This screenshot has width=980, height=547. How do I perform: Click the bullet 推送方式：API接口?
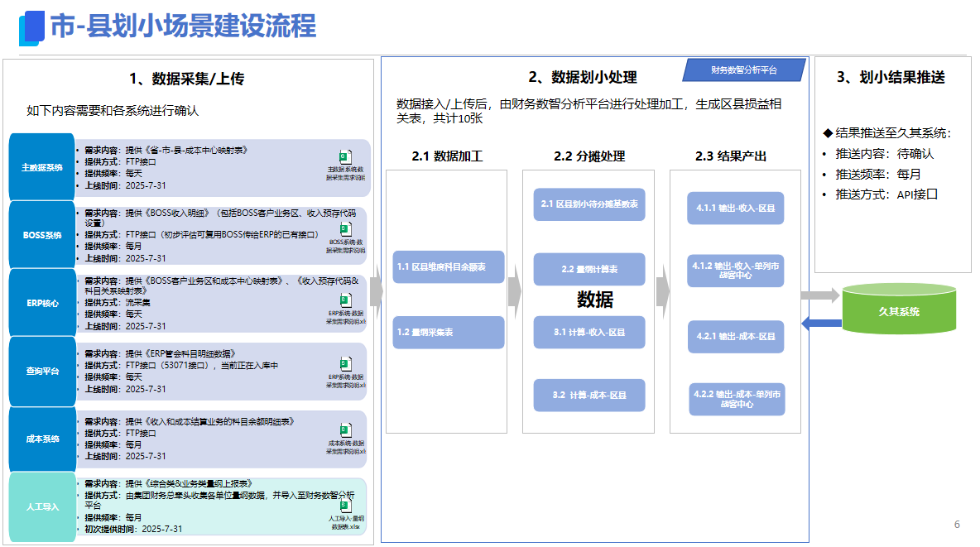886,194
